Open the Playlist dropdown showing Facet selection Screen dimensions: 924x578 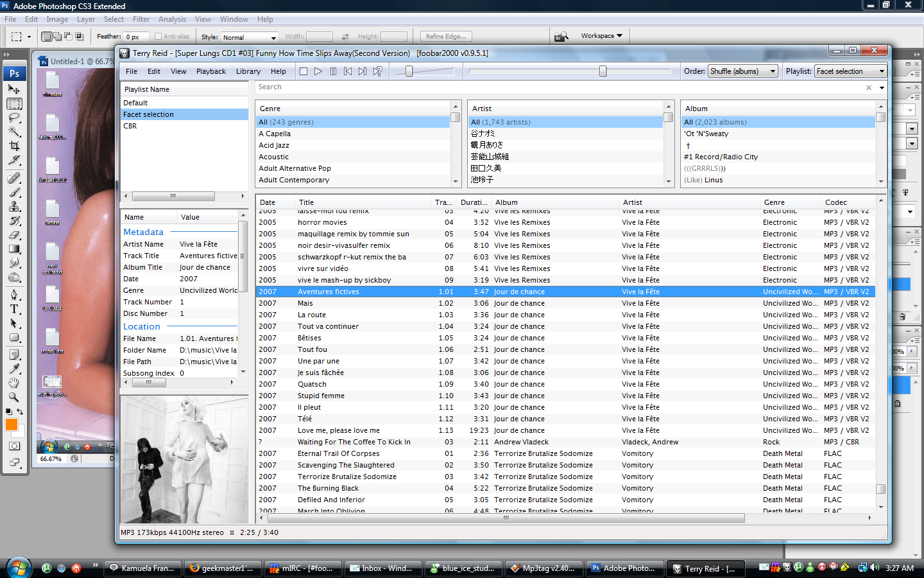850,71
